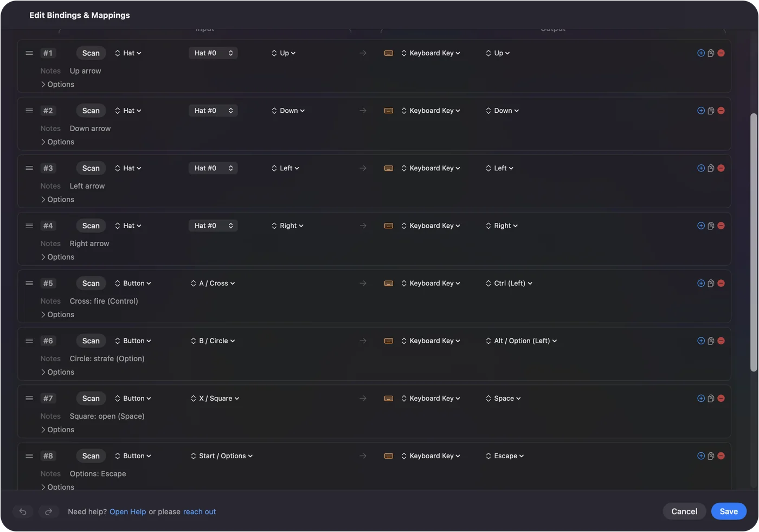759x532 pixels.
Task: Remove binding #5 with red minus icon
Action: (x=721, y=283)
